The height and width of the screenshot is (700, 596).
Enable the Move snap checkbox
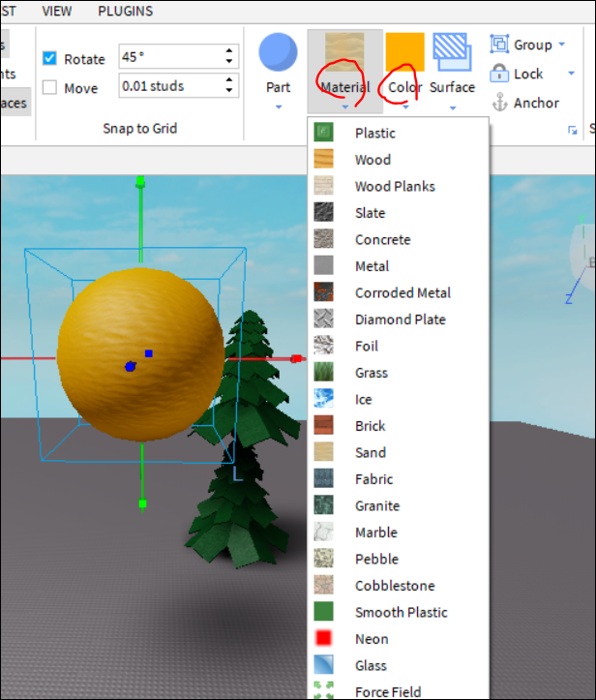49,87
